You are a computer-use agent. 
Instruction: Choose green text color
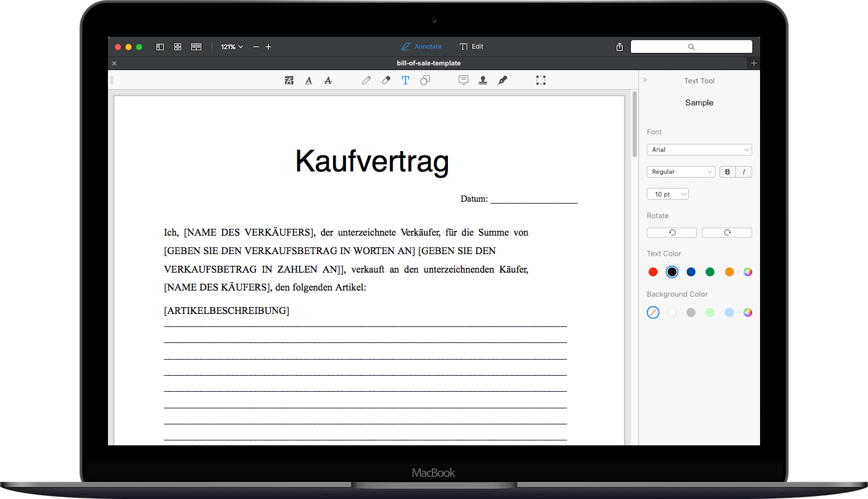click(710, 272)
